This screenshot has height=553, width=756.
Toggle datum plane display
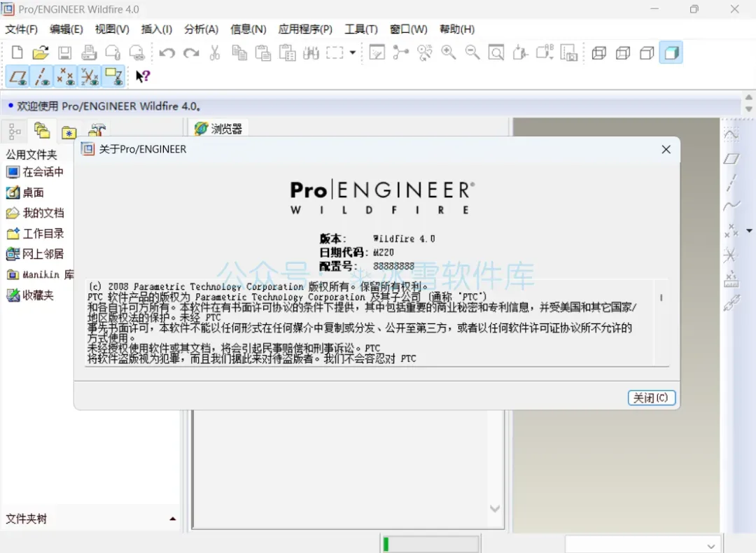point(17,77)
